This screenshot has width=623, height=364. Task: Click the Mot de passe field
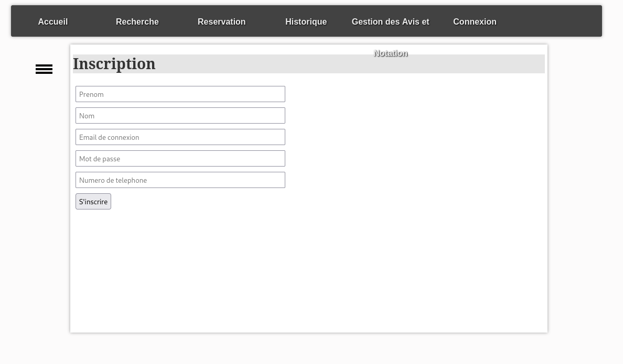point(180,159)
